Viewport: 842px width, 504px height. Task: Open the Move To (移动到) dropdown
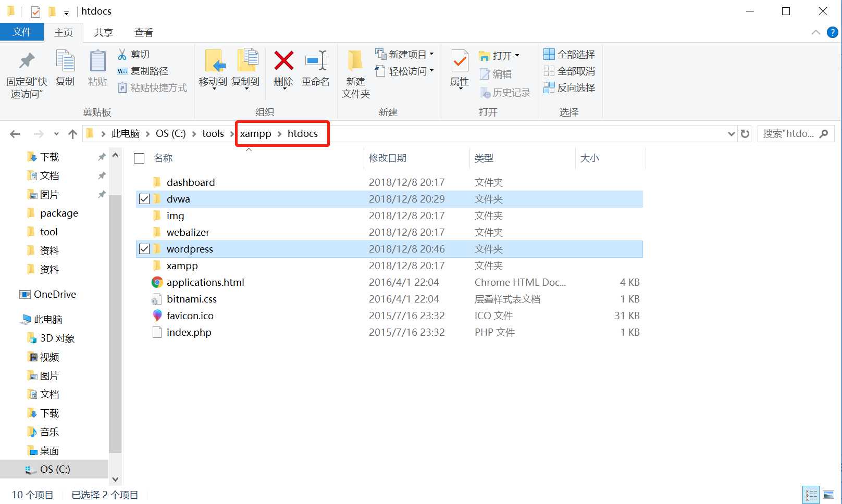tap(213, 89)
